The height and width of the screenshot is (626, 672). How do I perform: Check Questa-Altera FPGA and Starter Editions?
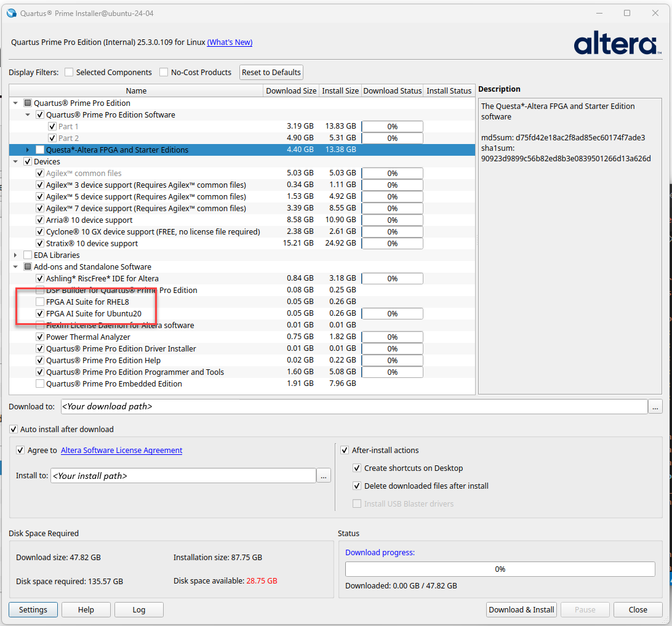tap(40, 150)
